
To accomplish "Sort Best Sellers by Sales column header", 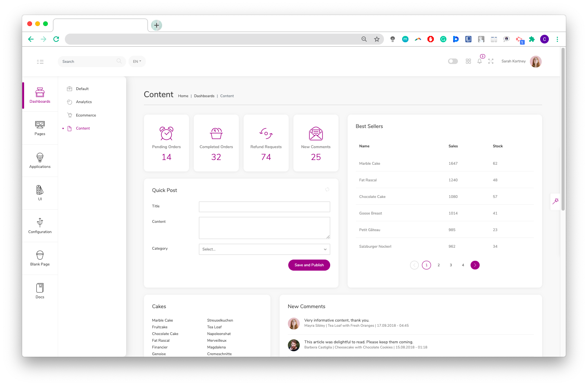I will 453,146.
